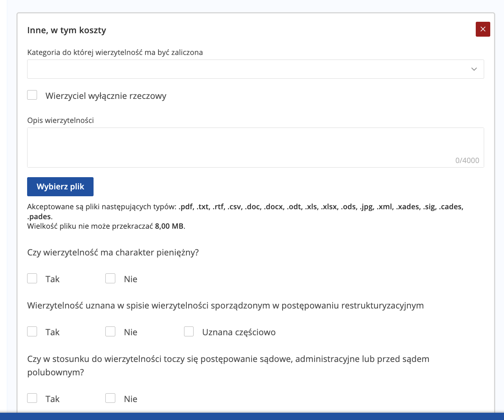Viewport: 504px width, 420px height.
Task: Mark "Tak" for postępowanie sądowe question
Action: (x=32, y=398)
